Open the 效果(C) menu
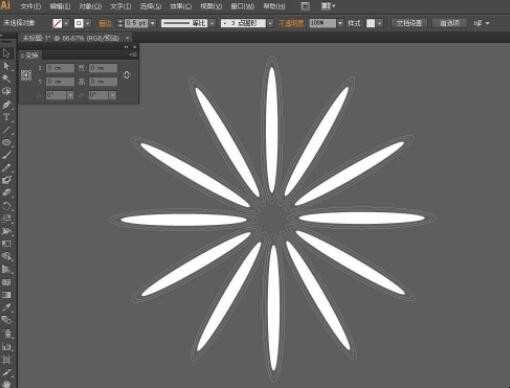This screenshot has height=388, width=510. (180, 6)
